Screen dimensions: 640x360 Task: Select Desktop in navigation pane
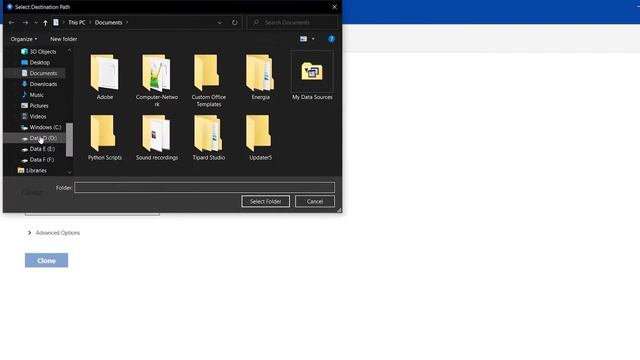pyautogui.click(x=36, y=62)
